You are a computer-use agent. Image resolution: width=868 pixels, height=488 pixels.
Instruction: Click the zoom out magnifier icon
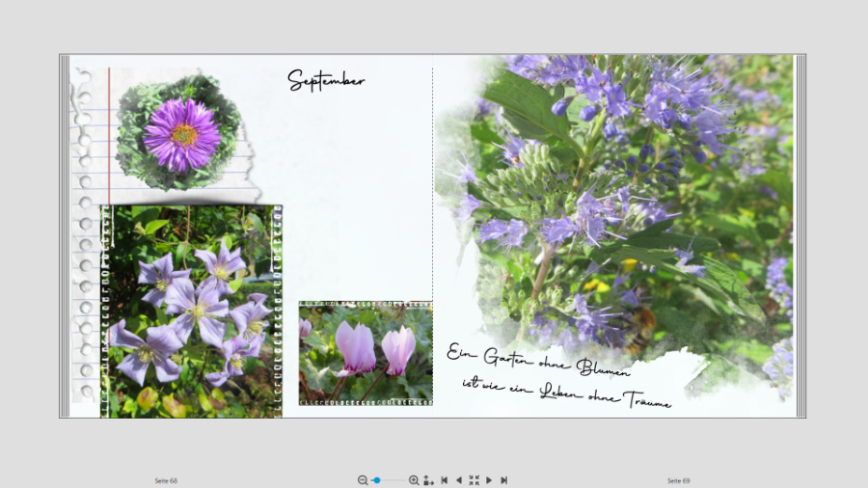pyautogui.click(x=363, y=480)
